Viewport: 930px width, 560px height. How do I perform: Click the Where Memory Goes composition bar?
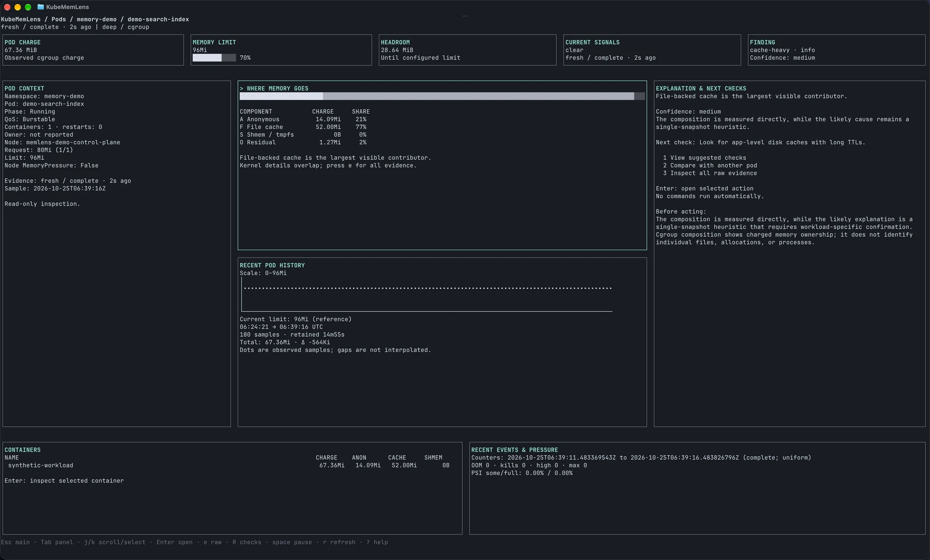coord(442,96)
